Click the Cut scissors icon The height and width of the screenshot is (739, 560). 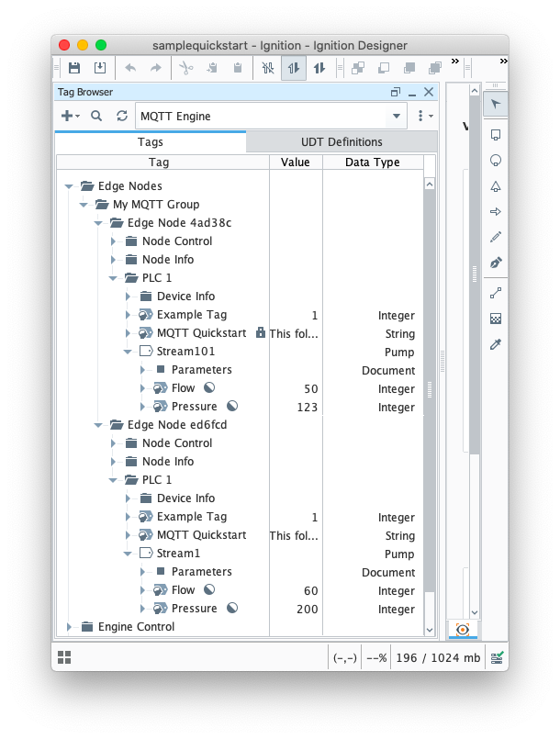point(186,68)
